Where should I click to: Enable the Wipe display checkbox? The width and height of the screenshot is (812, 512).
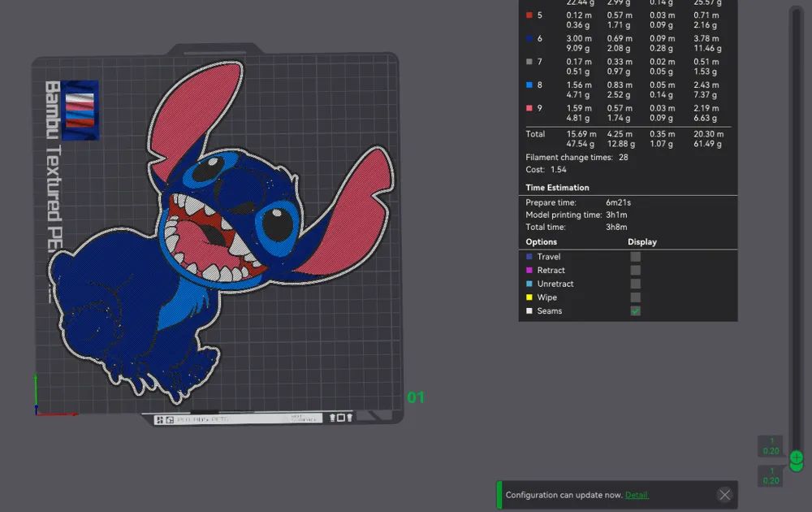tap(635, 297)
